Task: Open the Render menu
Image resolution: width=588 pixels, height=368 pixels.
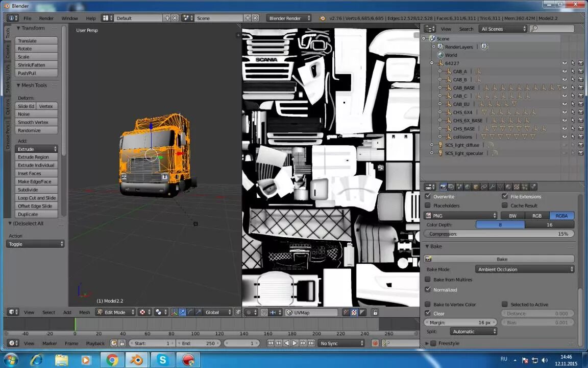Action: tap(46, 18)
